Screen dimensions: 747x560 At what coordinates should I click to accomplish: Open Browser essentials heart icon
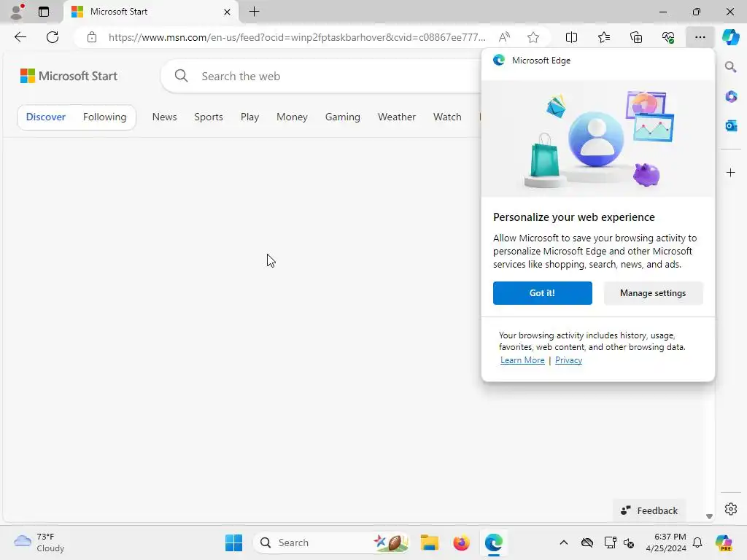pos(668,37)
